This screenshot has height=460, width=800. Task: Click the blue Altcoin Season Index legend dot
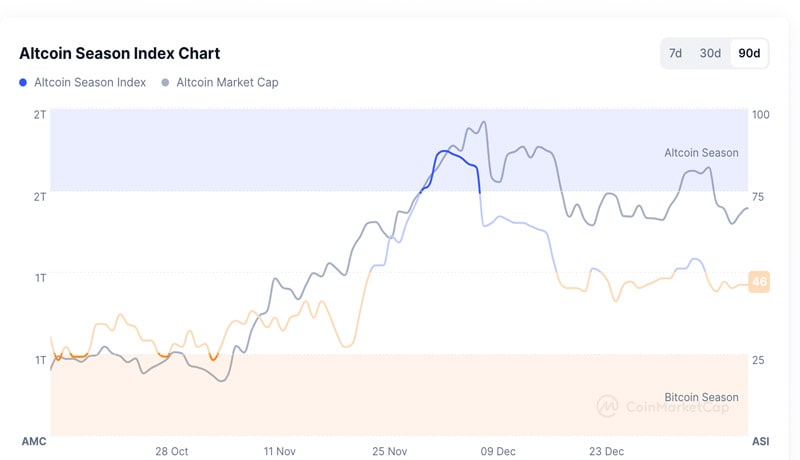(23, 82)
